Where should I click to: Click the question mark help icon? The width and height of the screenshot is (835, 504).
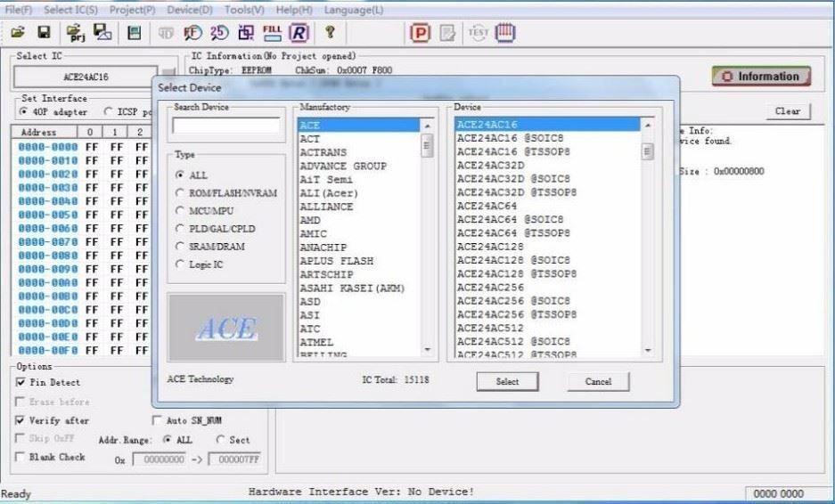pyautogui.click(x=330, y=33)
